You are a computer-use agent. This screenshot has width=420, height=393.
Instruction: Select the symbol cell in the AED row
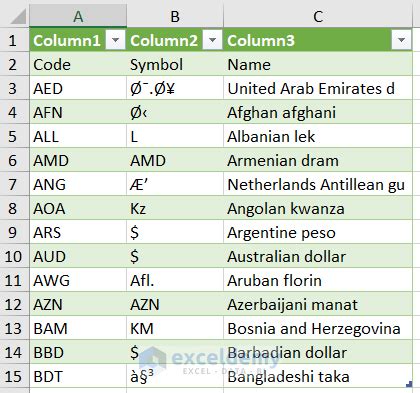(175, 88)
